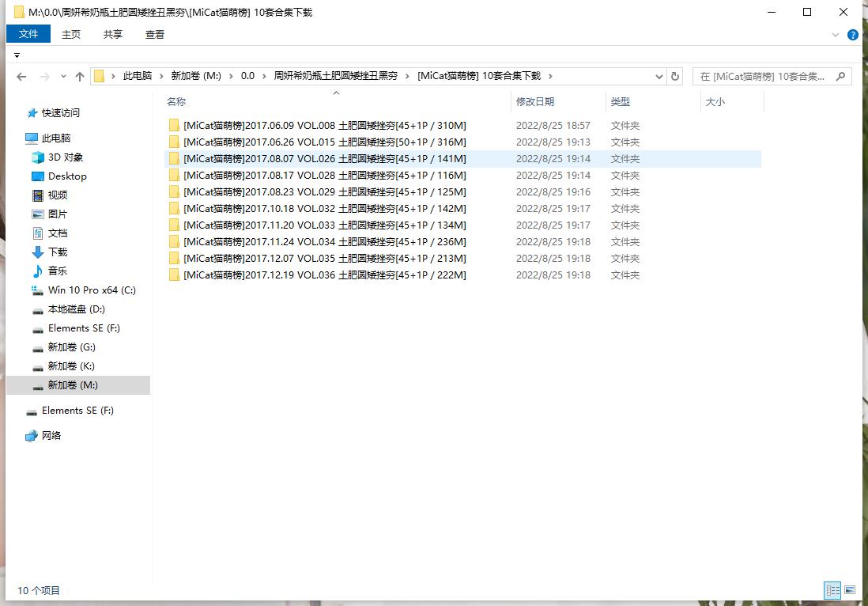This screenshot has width=868, height=606.
Task: Switch to the large icons view layout
Action: click(850, 590)
